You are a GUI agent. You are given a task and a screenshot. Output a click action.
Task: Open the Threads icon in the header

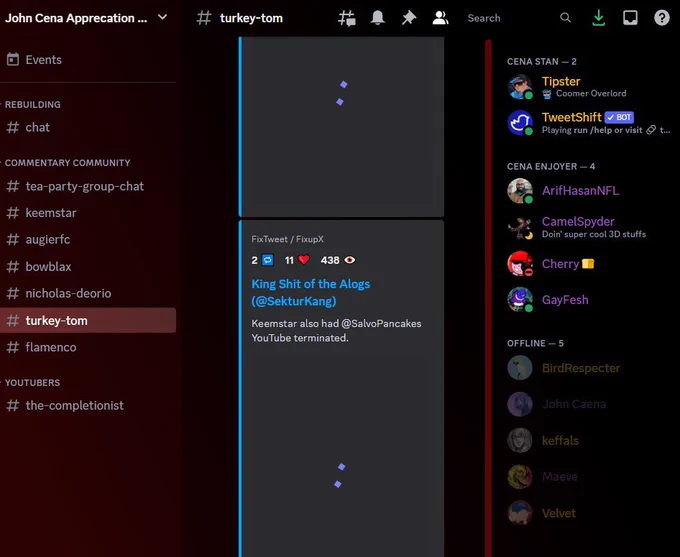pos(347,18)
